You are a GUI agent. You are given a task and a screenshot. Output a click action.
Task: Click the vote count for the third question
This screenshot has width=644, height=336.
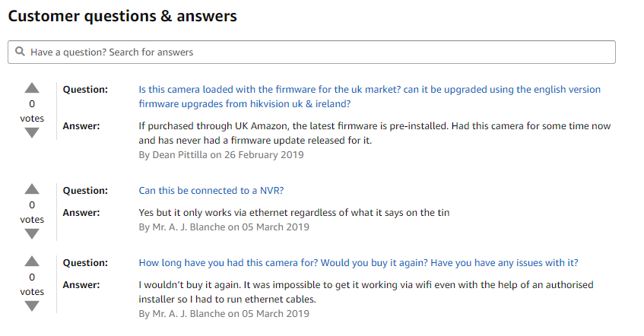(32, 277)
